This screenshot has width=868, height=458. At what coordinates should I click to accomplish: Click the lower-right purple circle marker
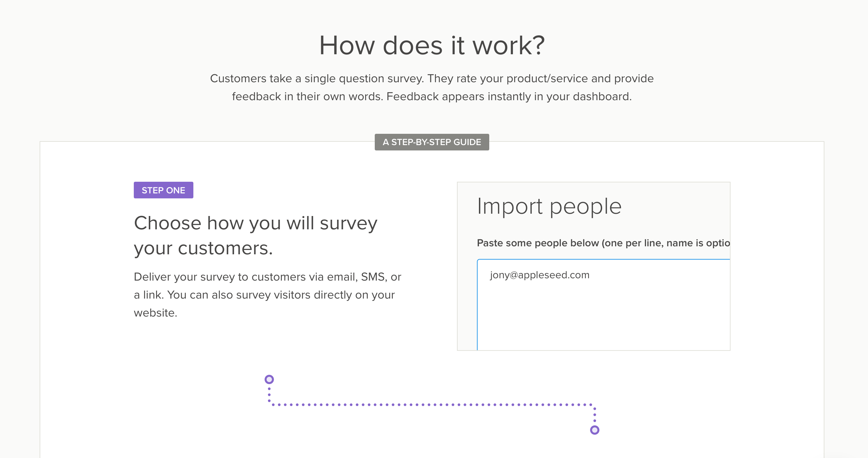(x=595, y=430)
